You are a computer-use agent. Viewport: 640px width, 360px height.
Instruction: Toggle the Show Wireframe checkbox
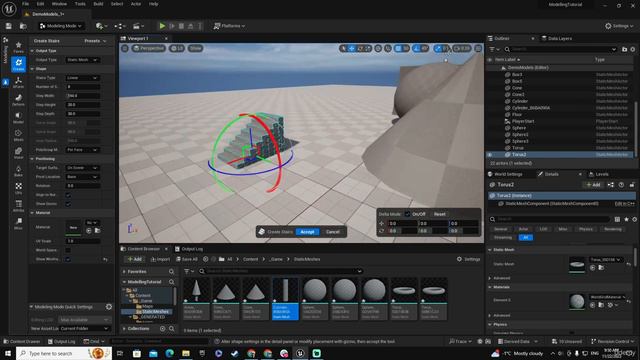pyautogui.click(x=68, y=259)
